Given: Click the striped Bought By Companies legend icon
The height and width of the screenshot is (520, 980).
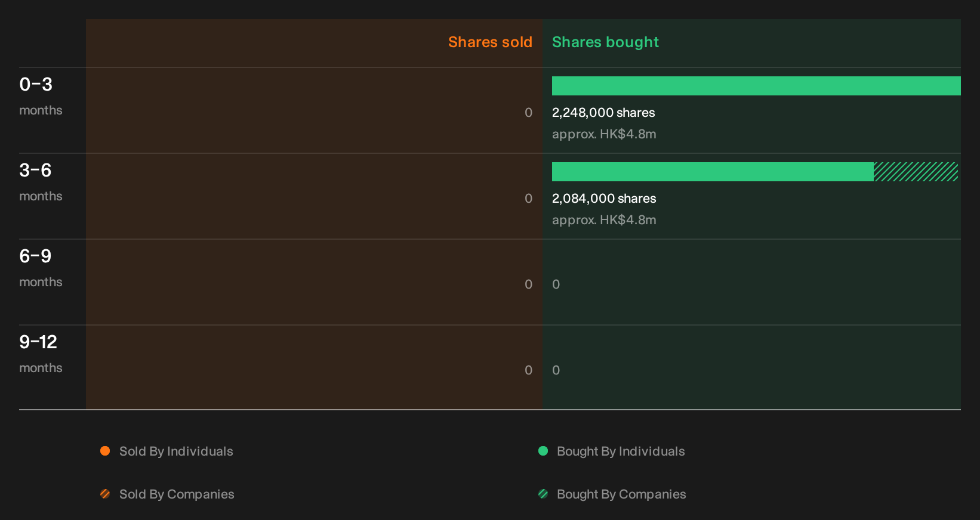Looking at the screenshot, I should pyautogui.click(x=543, y=494).
